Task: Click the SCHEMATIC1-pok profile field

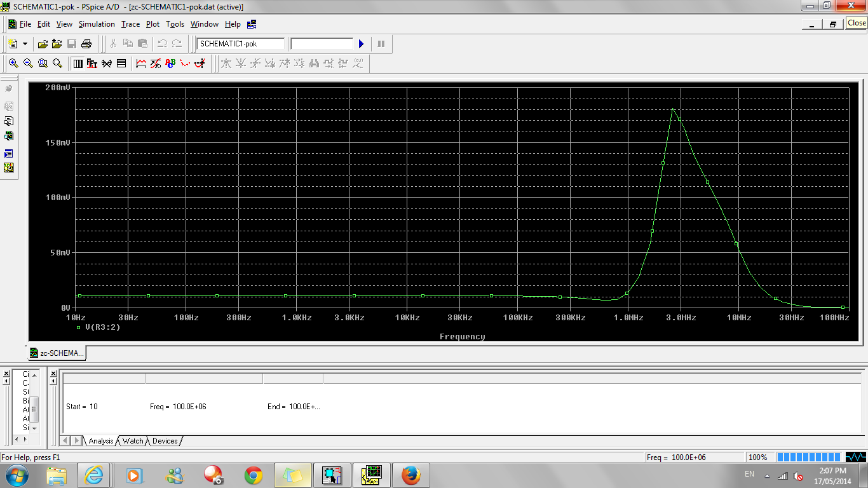Action: (241, 44)
